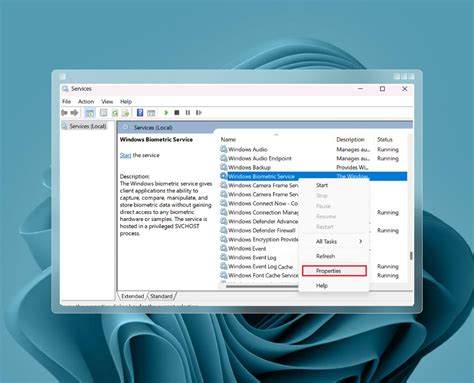Click the Start the service link
This screenshot has width=474, height=383.
coord(125,155)
